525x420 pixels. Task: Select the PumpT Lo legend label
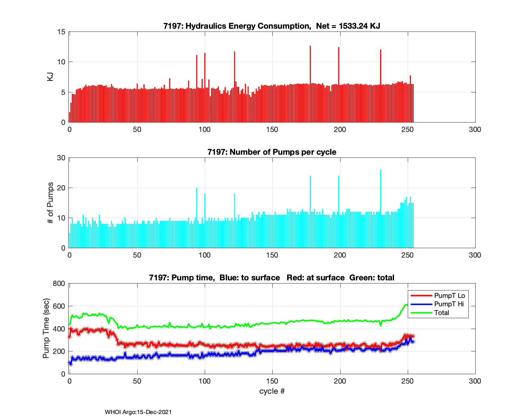click(449, 296)
